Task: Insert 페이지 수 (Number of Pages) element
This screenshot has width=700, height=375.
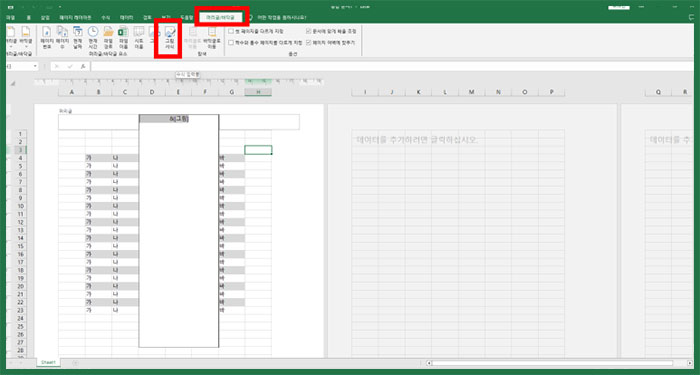Action: coord(62,37)
